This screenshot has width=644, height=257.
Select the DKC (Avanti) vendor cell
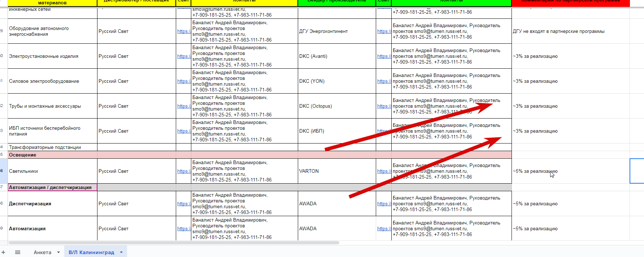[x=337, y=56]
